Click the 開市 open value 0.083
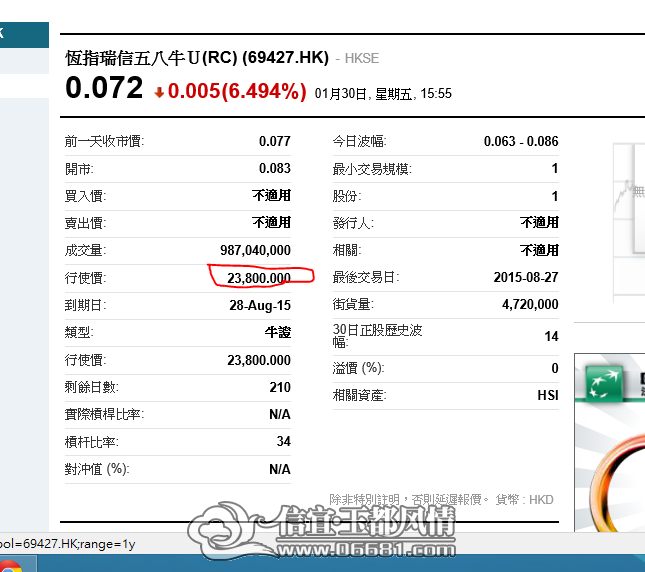The width and height of the screenshot is (645, 572). [275, 169]
